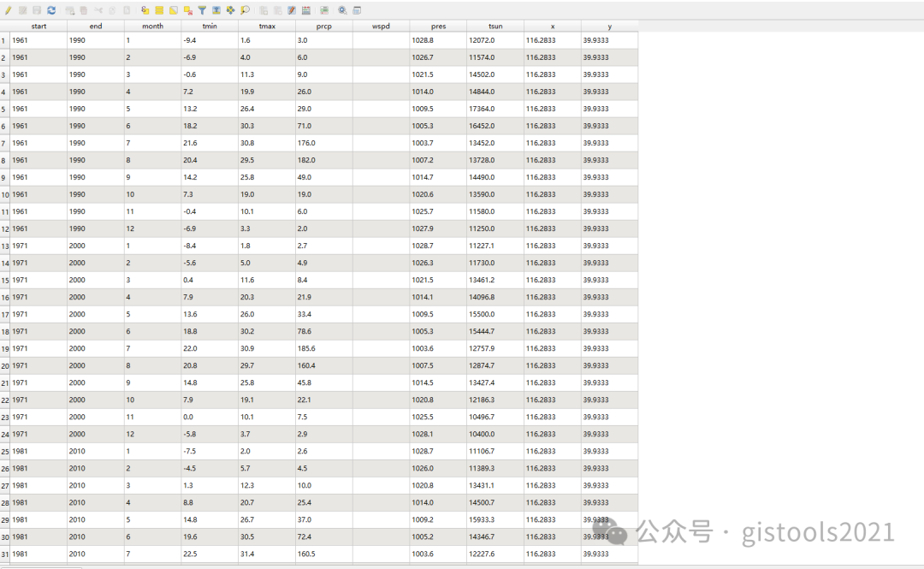Click the zoom map to selected rows icon
This screenshot has height=569, width=924.
click(x=246, y=10)
